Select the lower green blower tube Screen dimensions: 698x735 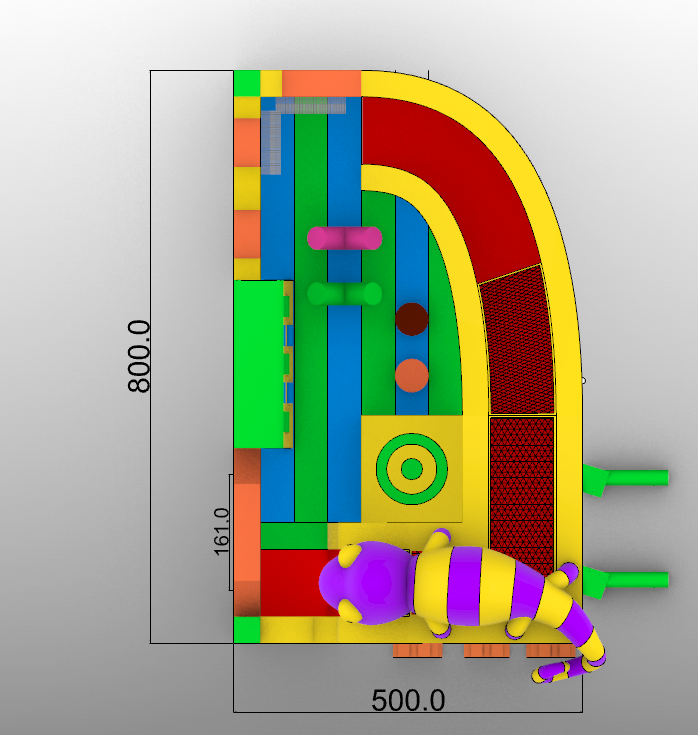point(626,582)
